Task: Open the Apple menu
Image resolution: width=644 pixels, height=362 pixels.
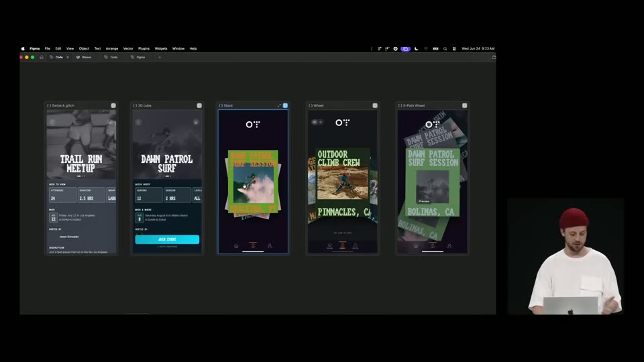Action: [x=23, y=48]
